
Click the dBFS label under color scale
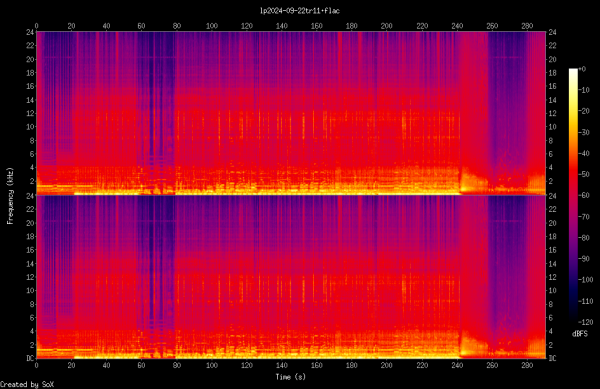click(580, 334)
